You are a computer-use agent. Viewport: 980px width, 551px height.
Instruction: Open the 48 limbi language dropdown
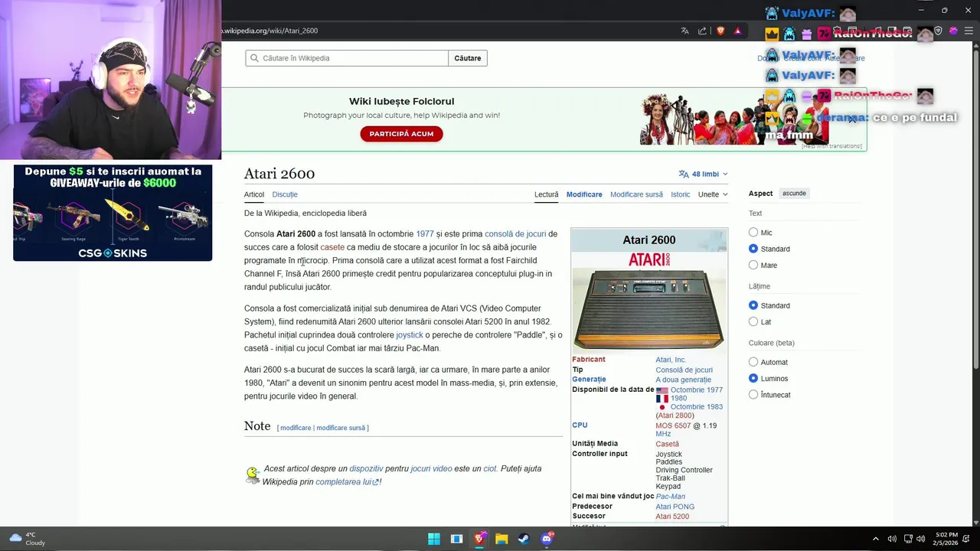coord(704,174)
